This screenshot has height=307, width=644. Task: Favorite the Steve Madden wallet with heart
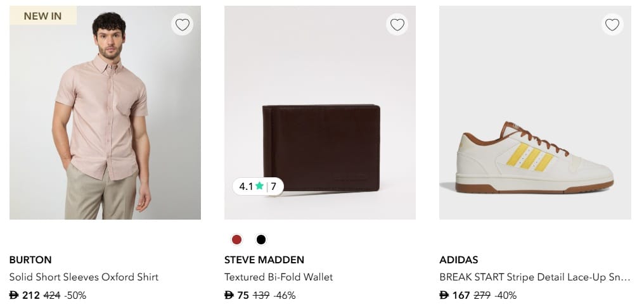pos(397,25)
